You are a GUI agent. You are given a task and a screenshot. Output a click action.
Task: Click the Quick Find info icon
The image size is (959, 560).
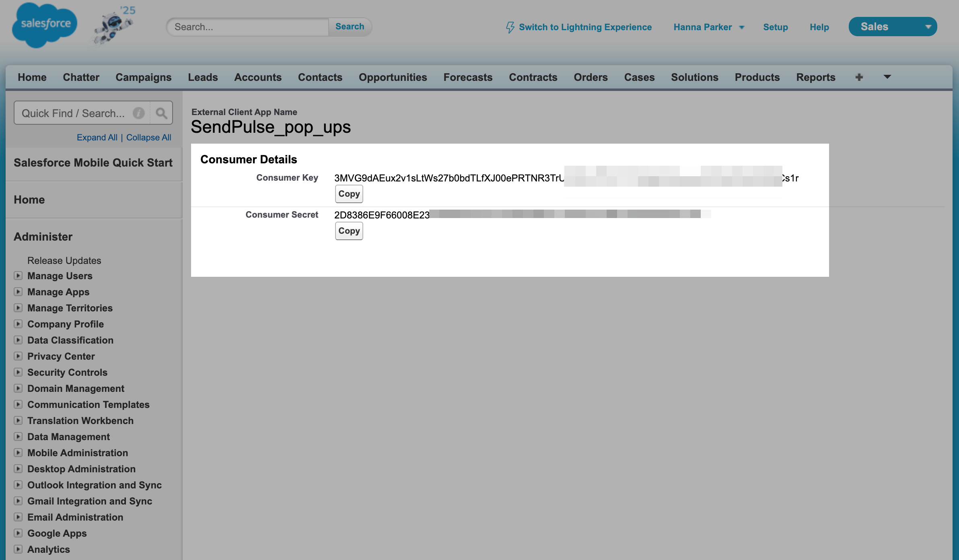(139, 113)
